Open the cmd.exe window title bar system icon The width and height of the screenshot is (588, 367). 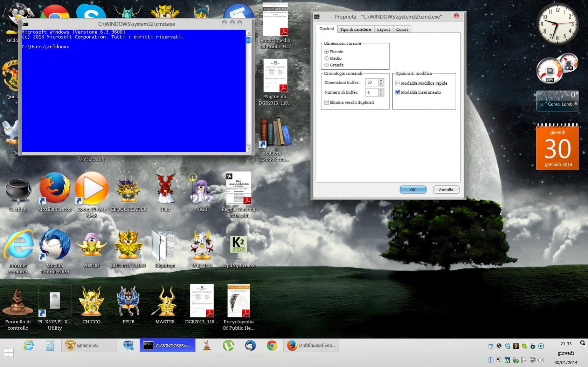[25, 24]
